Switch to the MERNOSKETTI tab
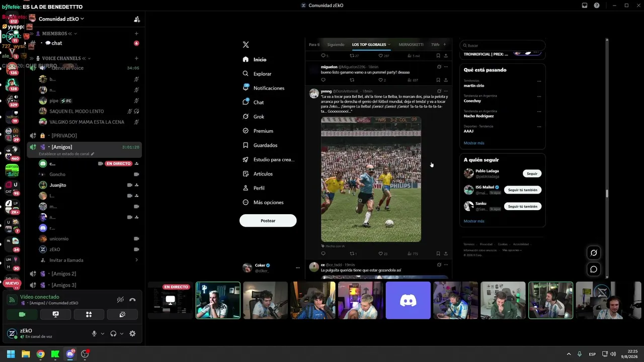644x362 pixels. pos(411,45)
